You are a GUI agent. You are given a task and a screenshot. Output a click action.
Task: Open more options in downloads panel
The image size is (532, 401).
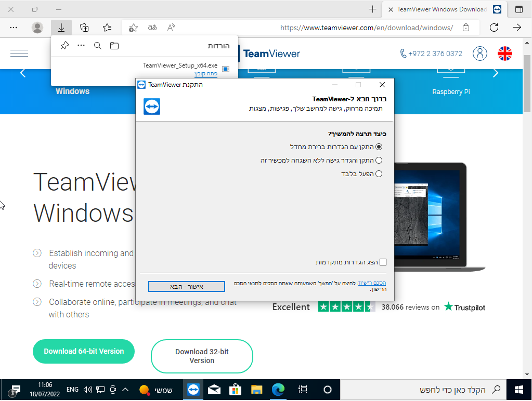pyautogui.click(x=81, y=45)
